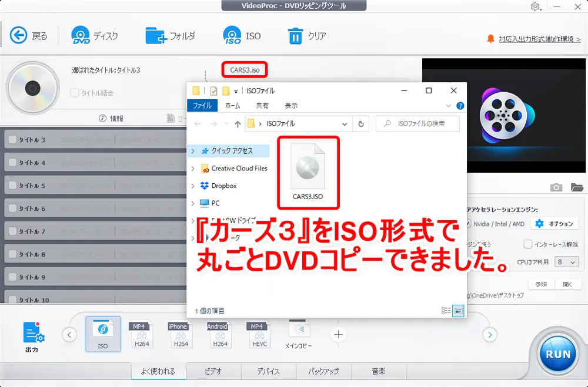Image resolution: width=588 pixels, height=387 pixels.
Task: Click the notification bell icon
Action: click(x=490, y=39)
